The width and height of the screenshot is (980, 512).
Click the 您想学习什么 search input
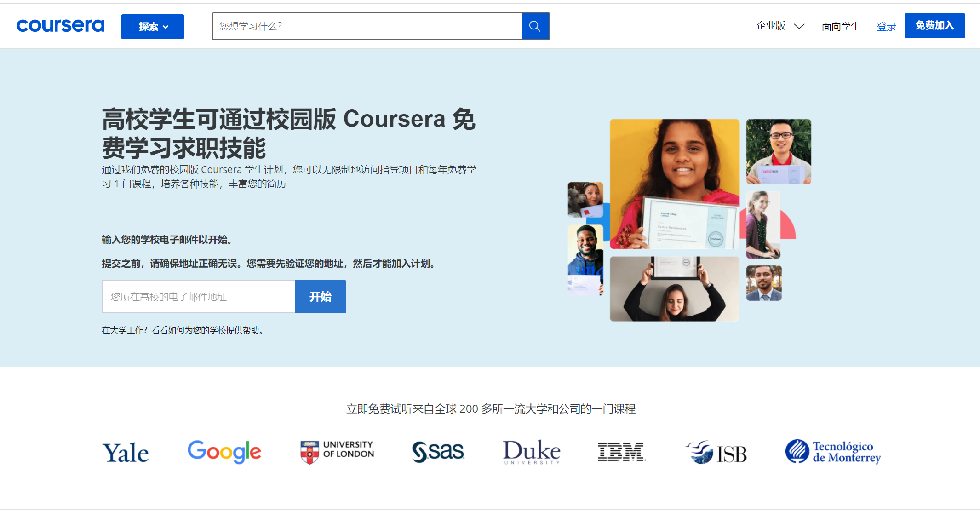coord(367,26)
